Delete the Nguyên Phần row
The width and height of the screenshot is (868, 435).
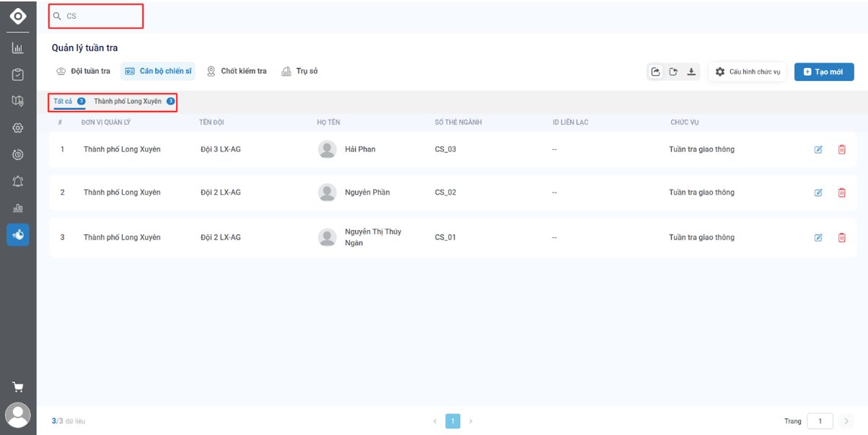pyautogui.click(x=841, y=193)
